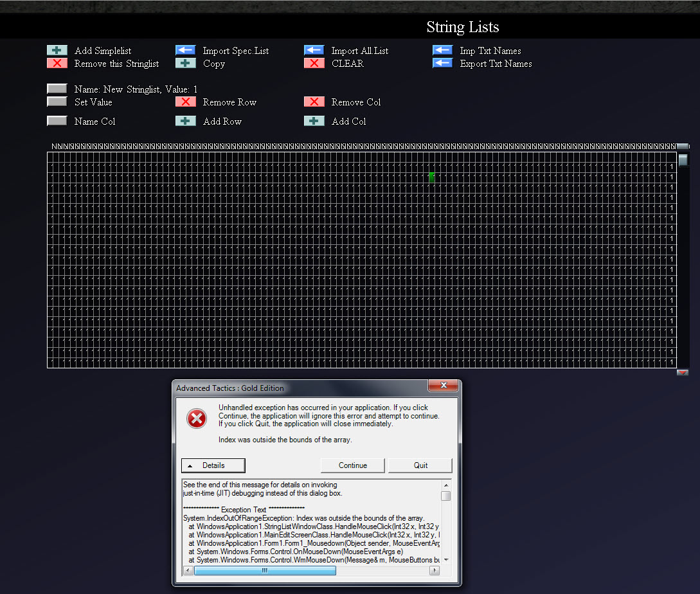Click the 'Import All.List' label
Screen dimensions: 700x594
coord(360,51)
